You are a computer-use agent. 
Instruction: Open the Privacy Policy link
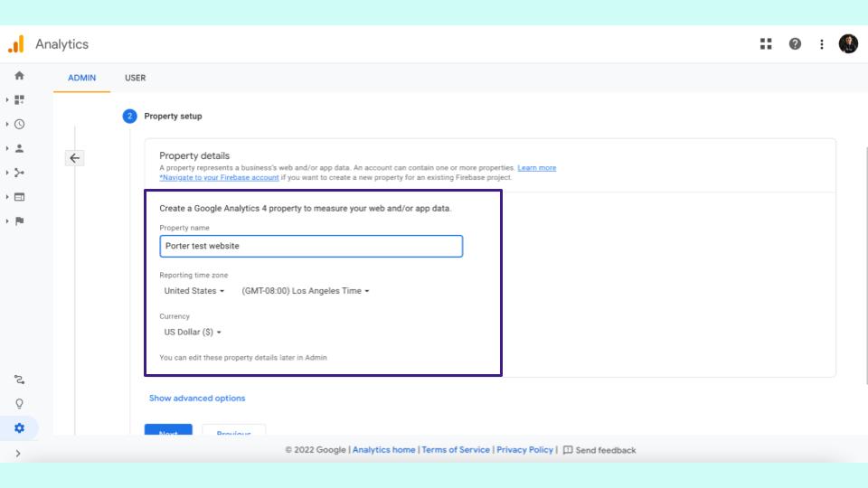click(524, 450)
